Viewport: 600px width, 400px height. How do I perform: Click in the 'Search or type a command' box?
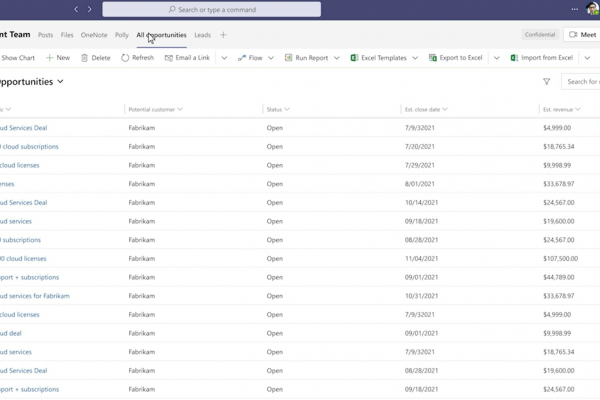tap(212, 9)
